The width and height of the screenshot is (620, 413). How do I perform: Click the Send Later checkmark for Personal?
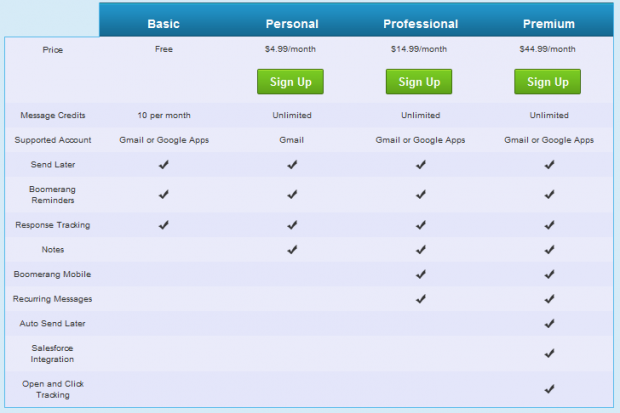(x=292, y=165)
